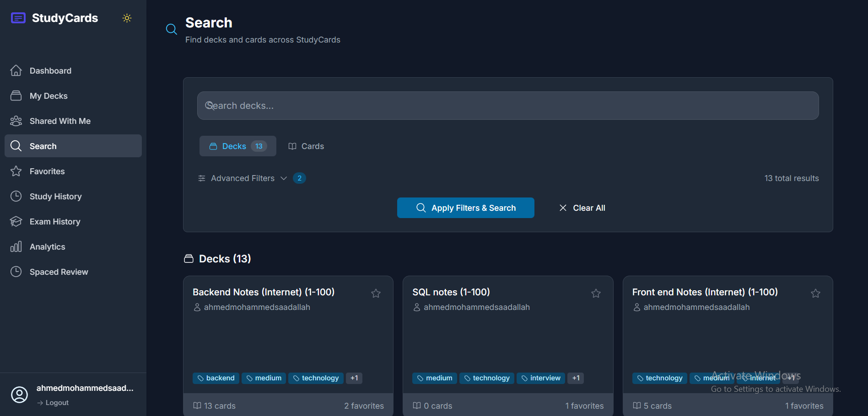The height and width of the screenshot is (416, 868).
Task: Click '13 cards' on Backend Notes deck
Action: [215, 406]
